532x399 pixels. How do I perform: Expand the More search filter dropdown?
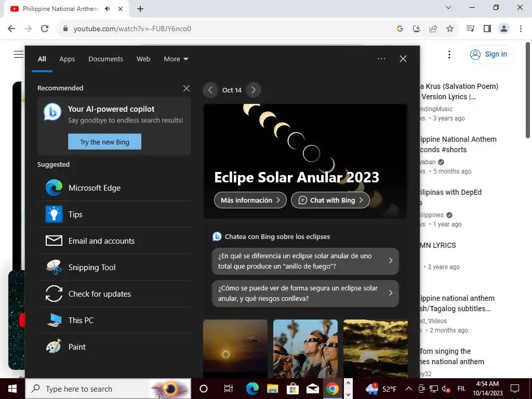point(176,59)
